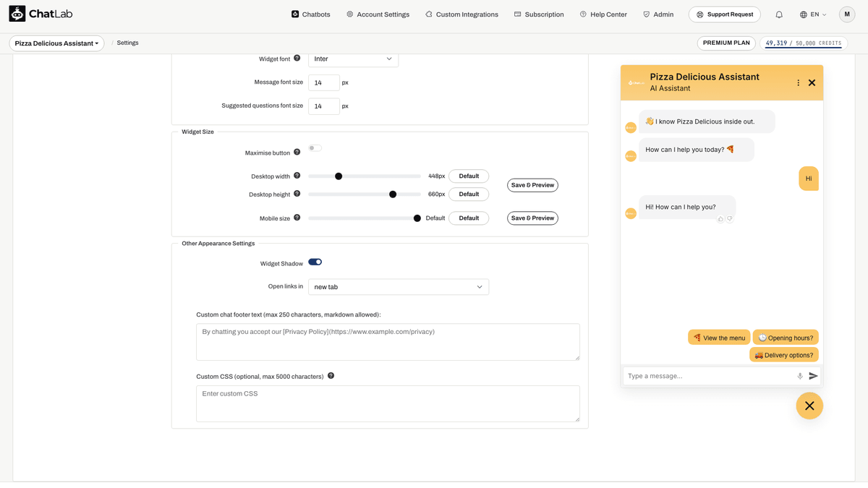Open the Help Center
Screen dimensions: 868x488
coord(603,14)
